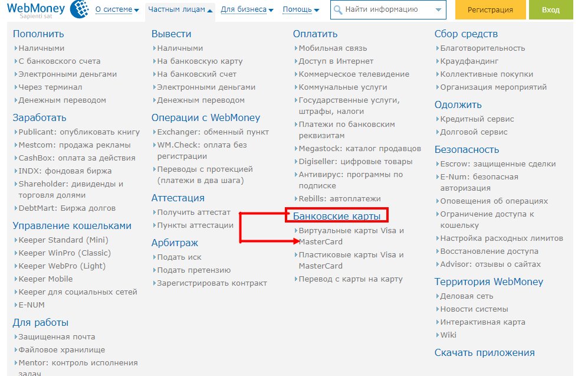
Task: Open 'Получить аттестат' link
Action: pos(194,212)
